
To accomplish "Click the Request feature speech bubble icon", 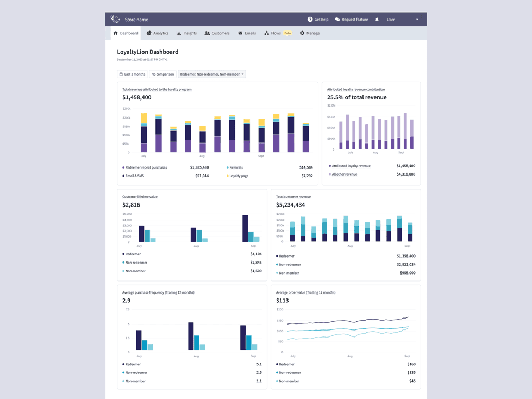I will (337, 19).
